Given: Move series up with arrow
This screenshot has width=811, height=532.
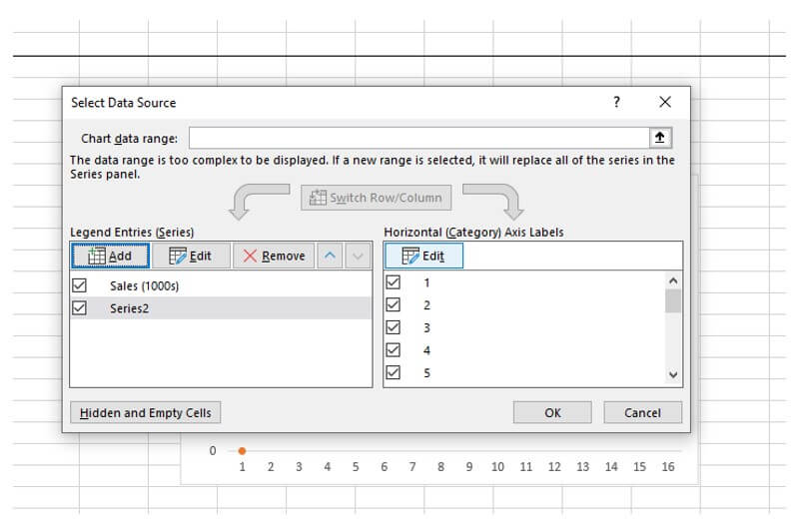Looking at the screenshot, I should point(330,256).
